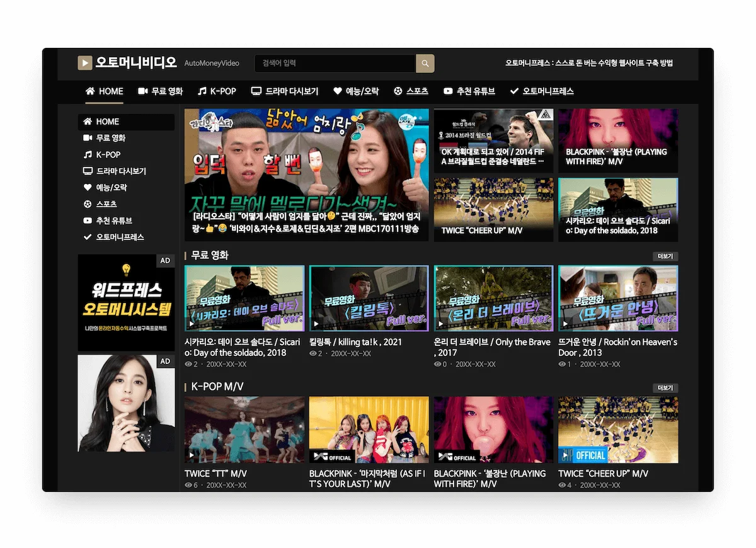Click the AutoMoneyVideo play logo icon
Viewport: 756px width, 548px height.
(84, 63)
